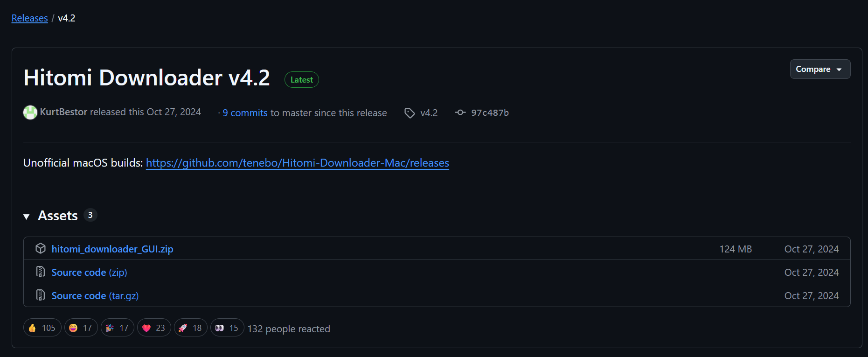Click the date on Source code (zip) row

pyautogui.click(x=812, y=273)
